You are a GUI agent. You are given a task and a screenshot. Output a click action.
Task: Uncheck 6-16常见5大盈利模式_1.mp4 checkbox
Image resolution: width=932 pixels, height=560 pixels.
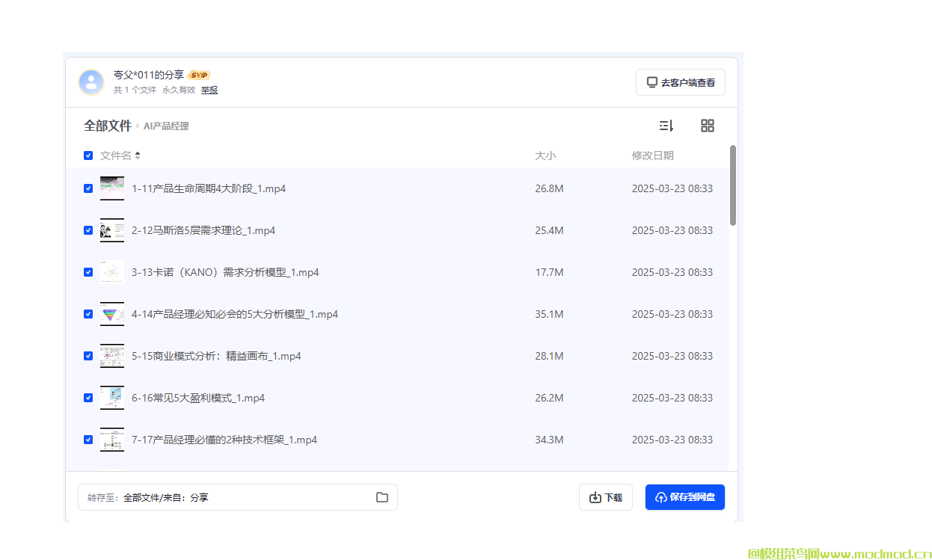(88, 398)
